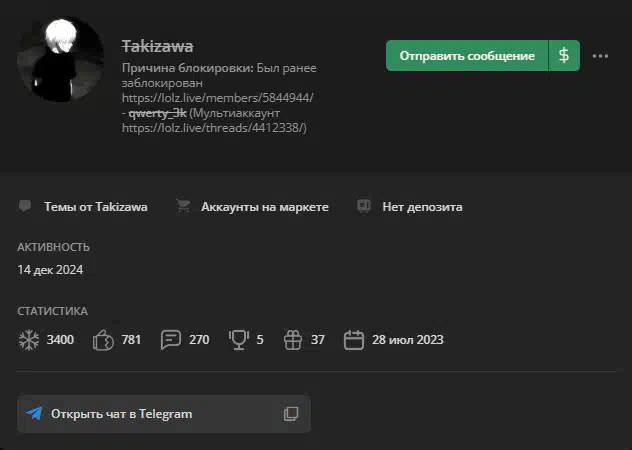Click the 781 likes count
The width and height of the screenshot is (632, 450).
tap(131, 340)
